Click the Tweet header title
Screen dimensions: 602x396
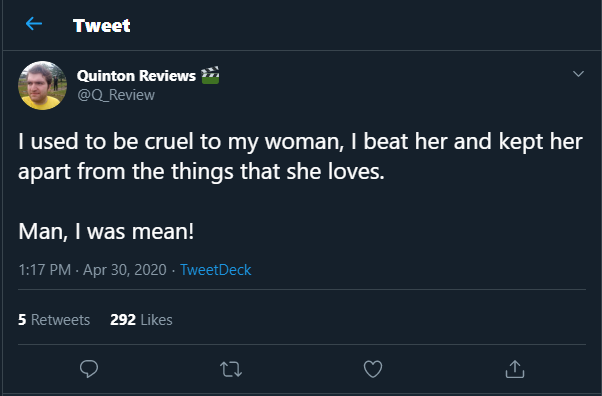pos(102,26)
